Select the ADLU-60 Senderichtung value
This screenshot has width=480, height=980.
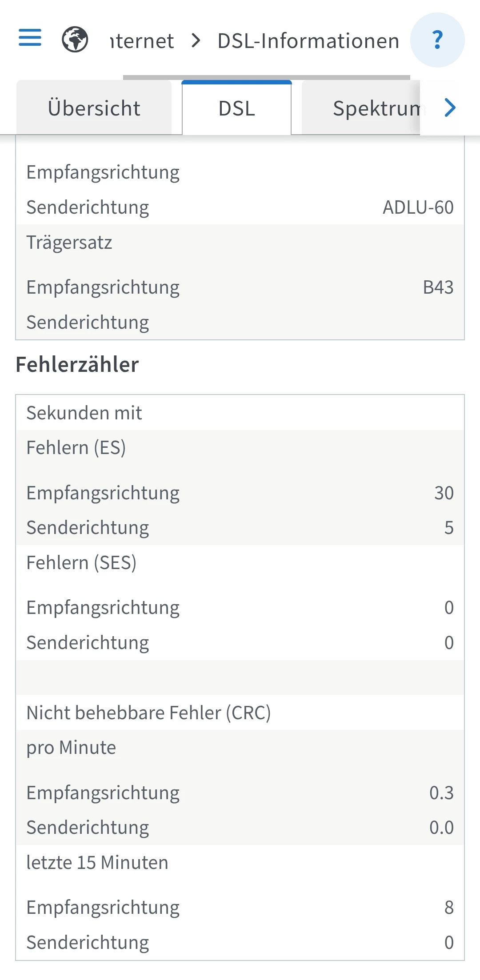[x=418, y=207]
